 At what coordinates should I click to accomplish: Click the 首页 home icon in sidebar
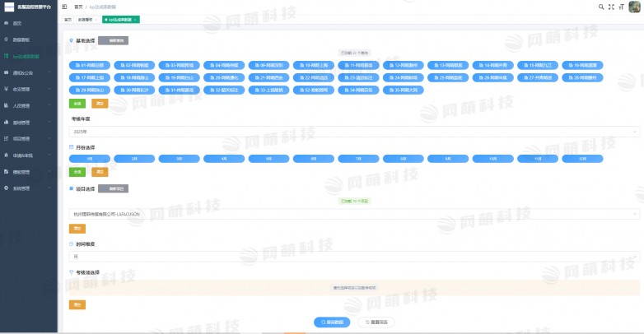point(7,23)
